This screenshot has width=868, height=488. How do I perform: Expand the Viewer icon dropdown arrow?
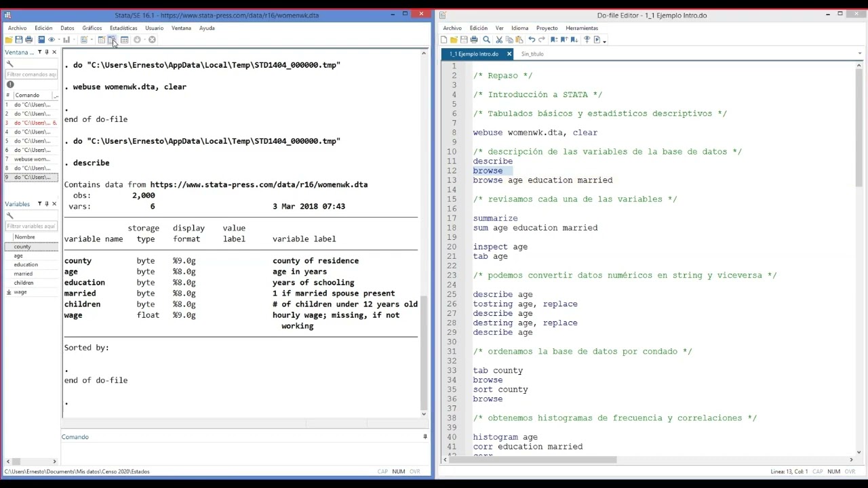pyautogui.click(x=59, y=39)
